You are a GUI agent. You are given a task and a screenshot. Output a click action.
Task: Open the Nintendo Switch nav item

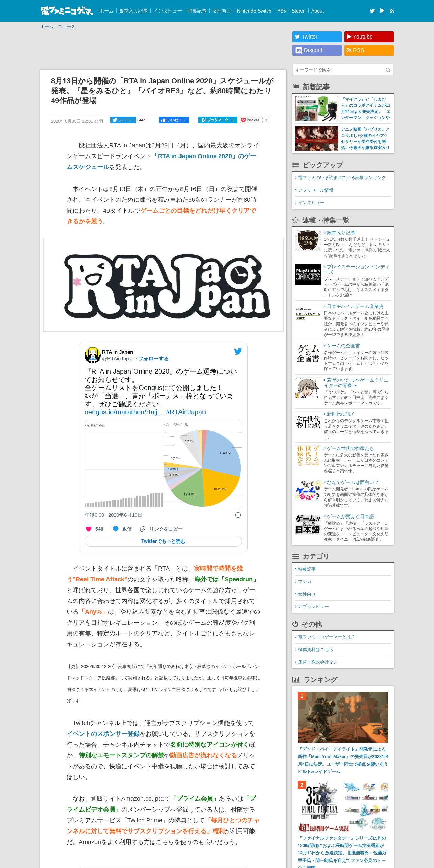pyautogui.click(x=254, y=11)
